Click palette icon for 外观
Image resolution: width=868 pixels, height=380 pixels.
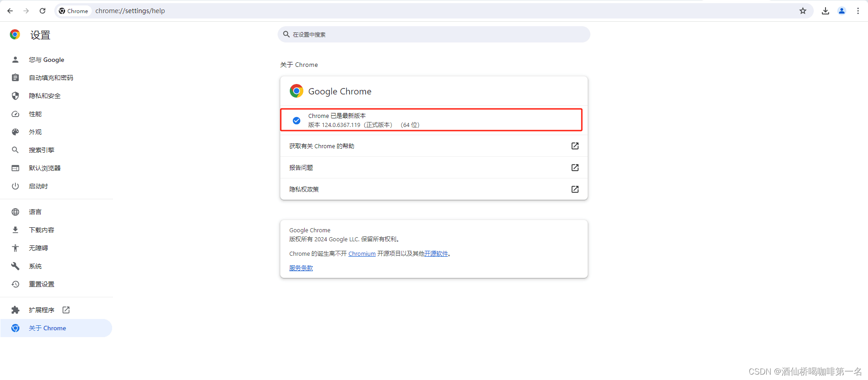15,132
